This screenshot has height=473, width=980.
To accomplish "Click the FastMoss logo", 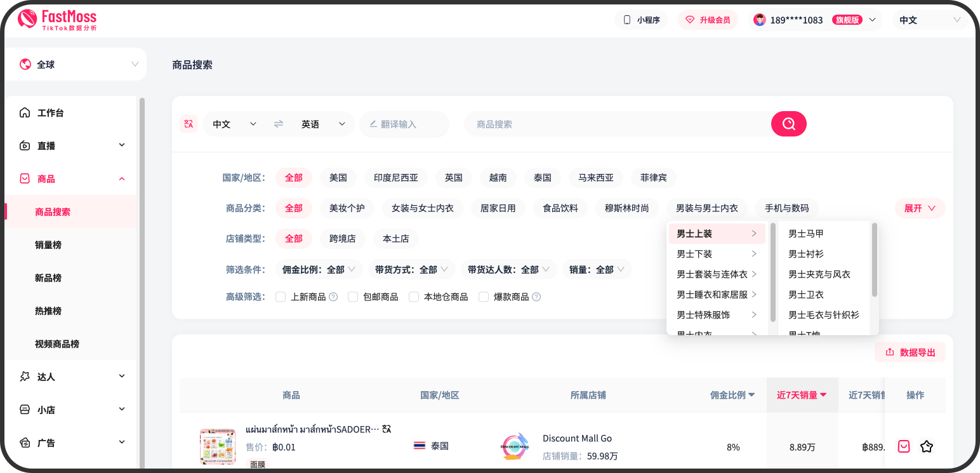I will pyautogui.click(x=58, y=20).
